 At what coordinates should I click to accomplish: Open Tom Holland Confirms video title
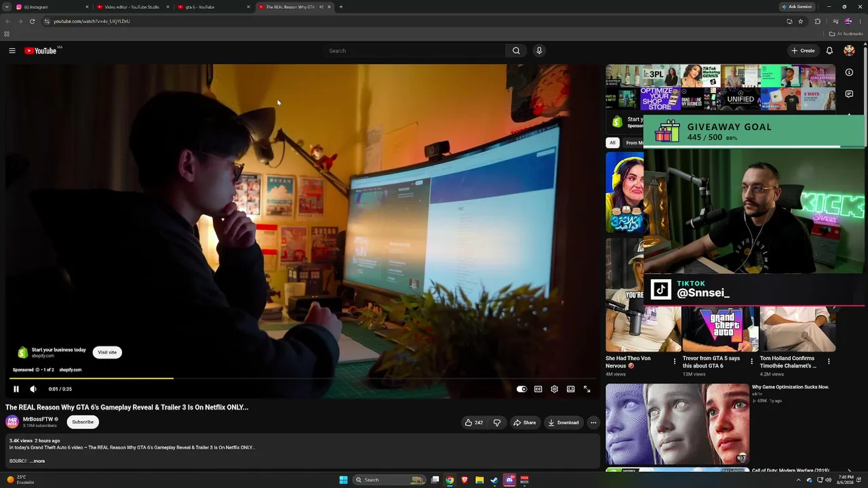(x=788, y=362)
